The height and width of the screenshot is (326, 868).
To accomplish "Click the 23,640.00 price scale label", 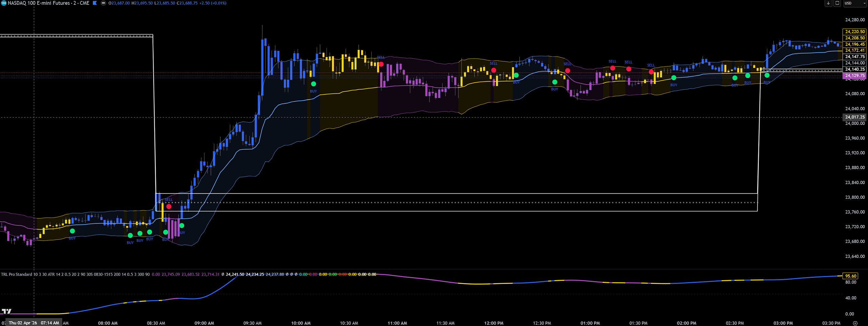I will pyautogui.click(x=855, y=256).
